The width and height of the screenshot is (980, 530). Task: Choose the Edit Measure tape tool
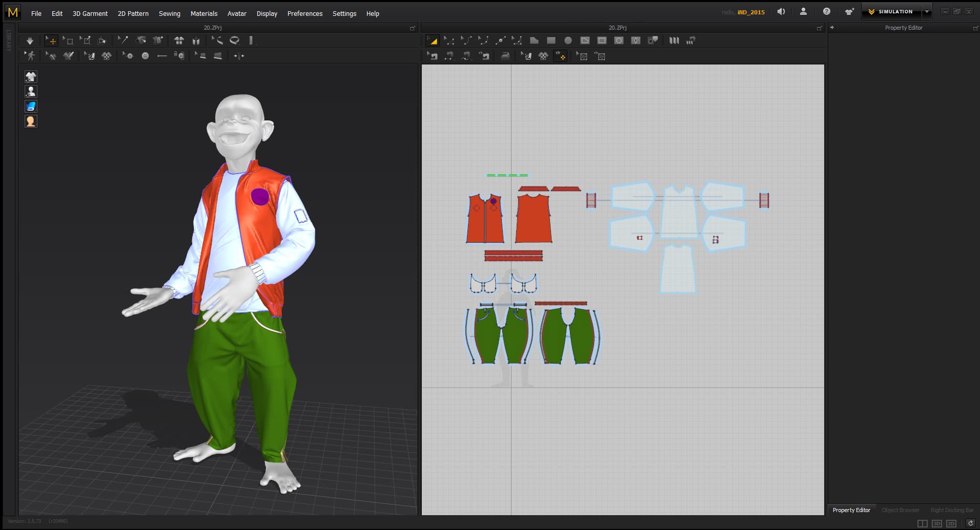click(x=217, y=40)
